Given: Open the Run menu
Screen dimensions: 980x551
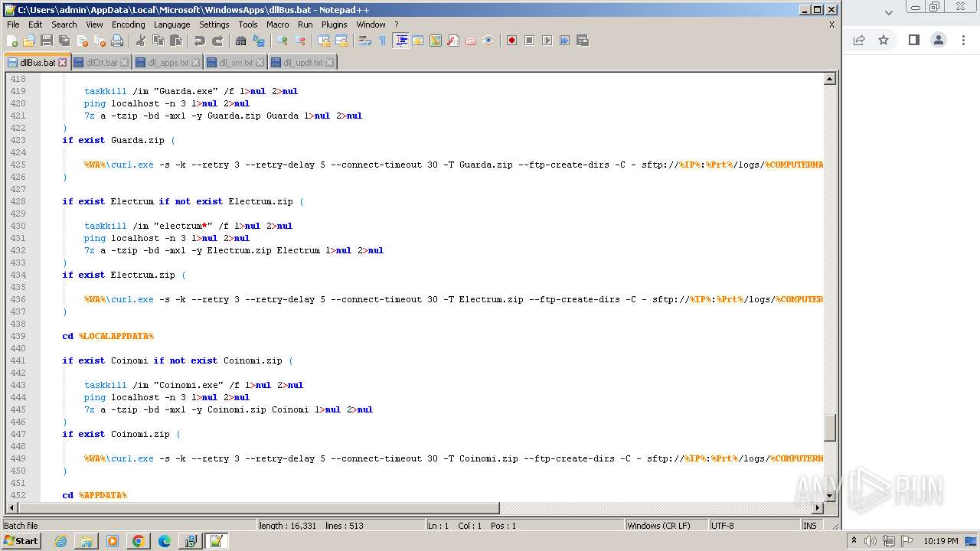Looking at the screenshot, I should 305,24.
